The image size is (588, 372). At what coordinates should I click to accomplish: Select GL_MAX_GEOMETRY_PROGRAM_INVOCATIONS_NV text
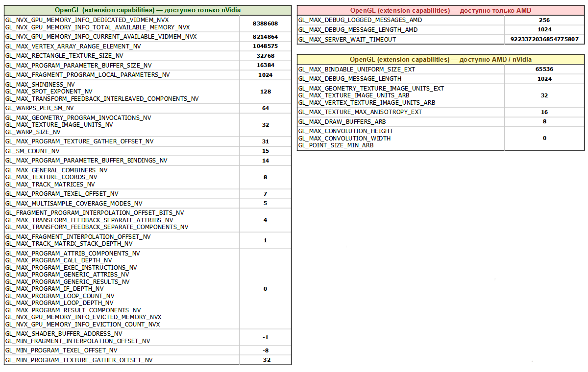(x=78, y=118)
